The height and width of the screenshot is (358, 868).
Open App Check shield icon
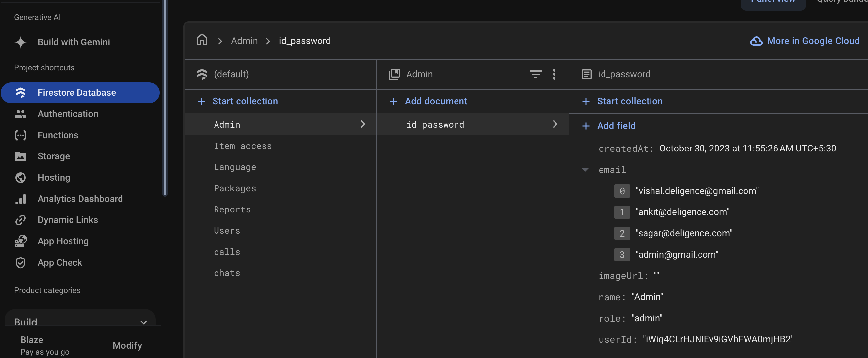[21, 263]
